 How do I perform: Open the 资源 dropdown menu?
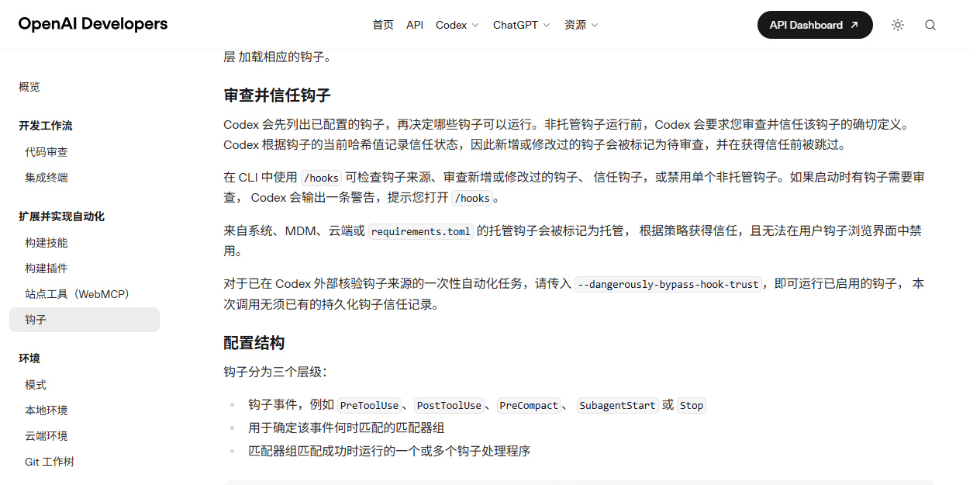pos(581,25)
